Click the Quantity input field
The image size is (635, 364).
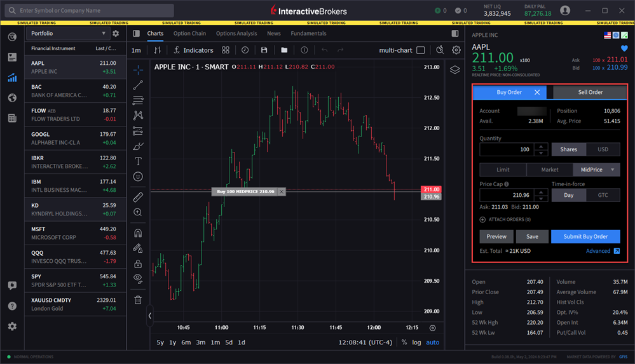(507, 149)
